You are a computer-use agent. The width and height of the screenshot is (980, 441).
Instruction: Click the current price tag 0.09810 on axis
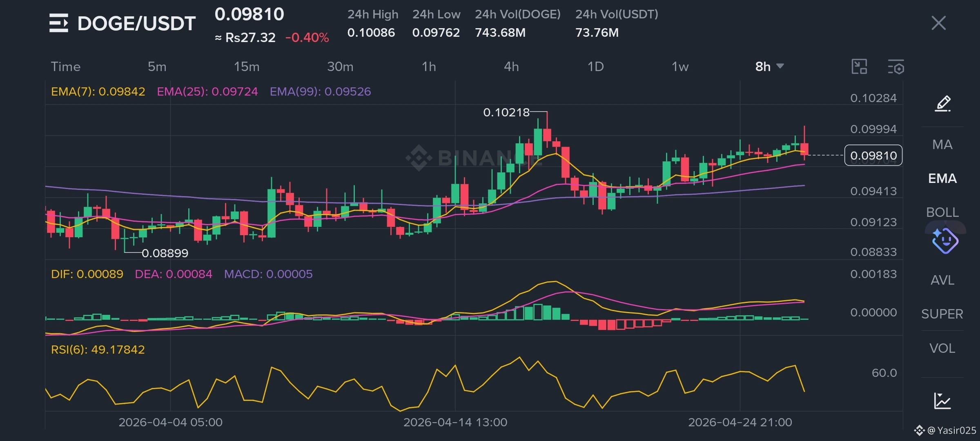tap(873, 156)
